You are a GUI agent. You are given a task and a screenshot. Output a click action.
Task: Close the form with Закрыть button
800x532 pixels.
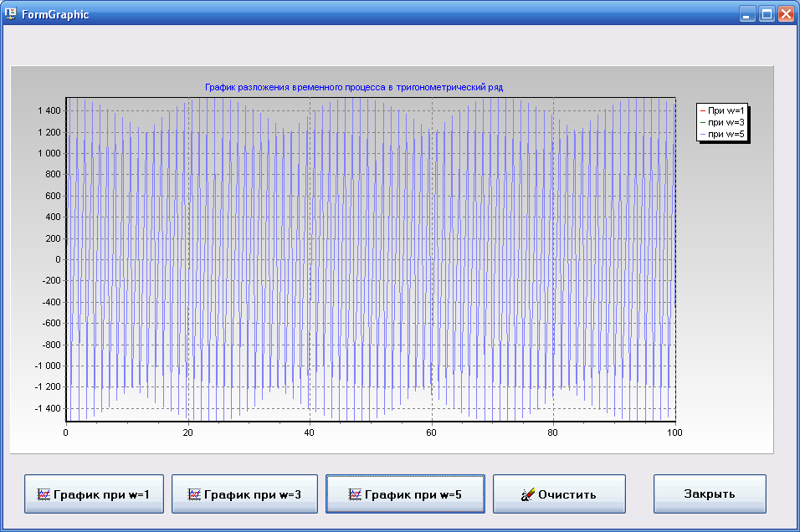click(x=710, y=494)
